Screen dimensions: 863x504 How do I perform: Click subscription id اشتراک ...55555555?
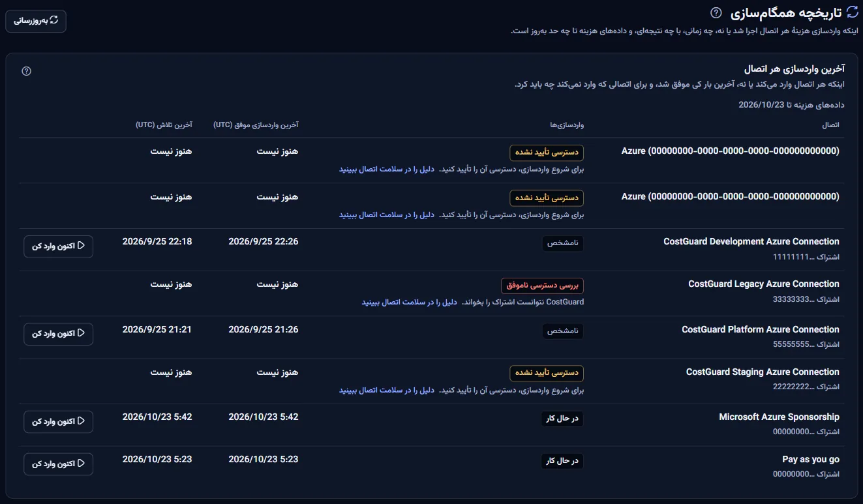tap(806, 345)
